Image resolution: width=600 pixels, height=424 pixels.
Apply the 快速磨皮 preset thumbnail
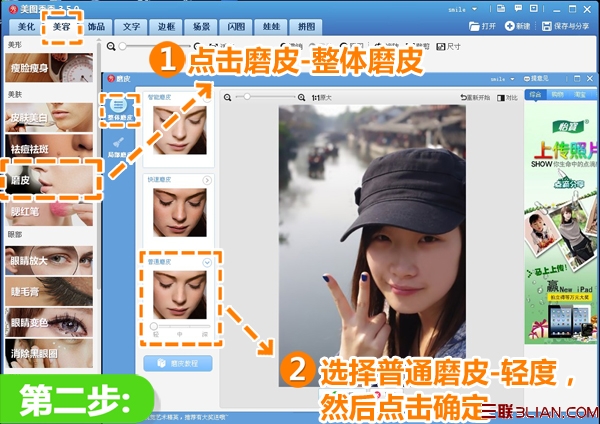(179, 212)
